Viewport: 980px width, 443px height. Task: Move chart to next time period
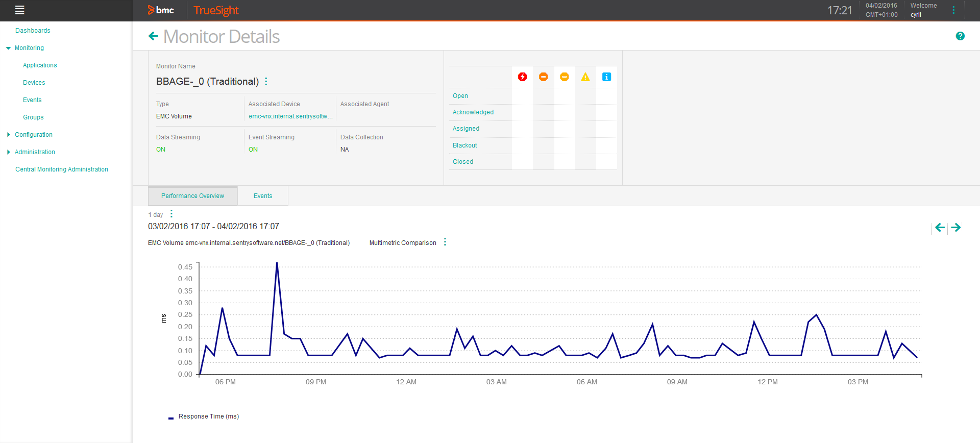coord(956,228)
